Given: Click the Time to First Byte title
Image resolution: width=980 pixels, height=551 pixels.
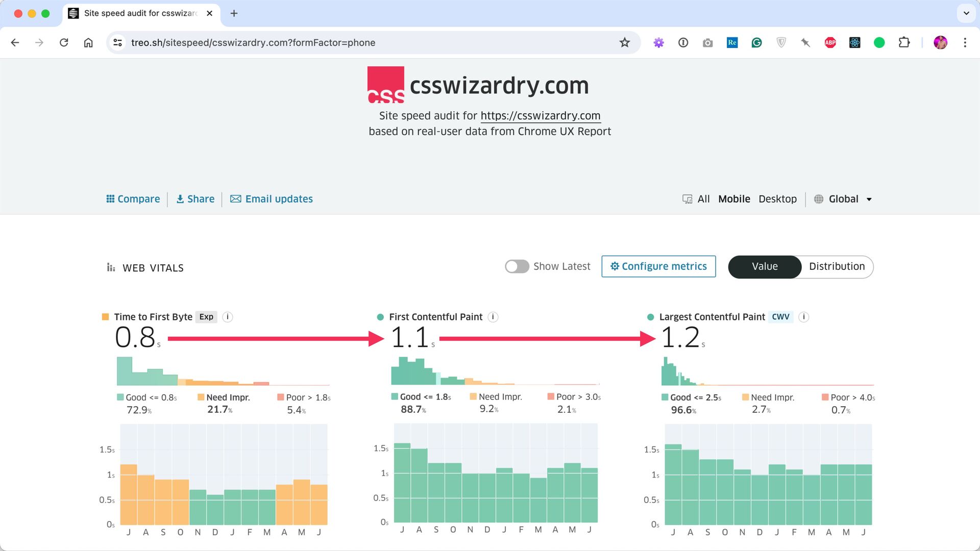Looking at the screenshot, I should (x=153, y=317).
